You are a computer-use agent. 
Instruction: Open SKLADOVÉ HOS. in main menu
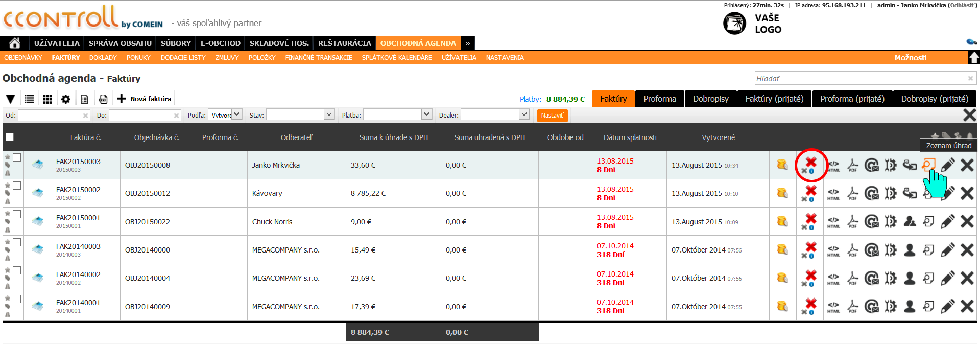click(x=279, y=43)
